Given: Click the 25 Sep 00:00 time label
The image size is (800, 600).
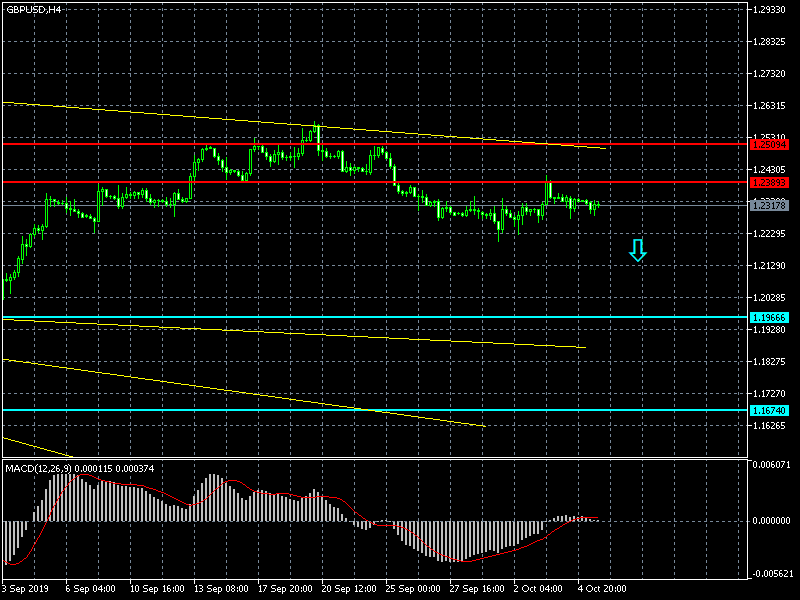Looking at the screenshot, I should point(415,589).
